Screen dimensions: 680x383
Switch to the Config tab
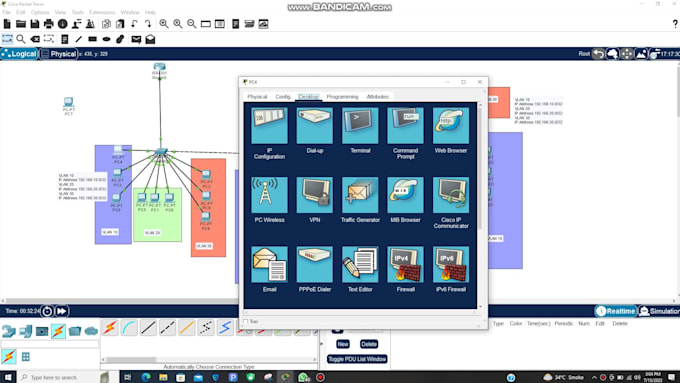283,96
